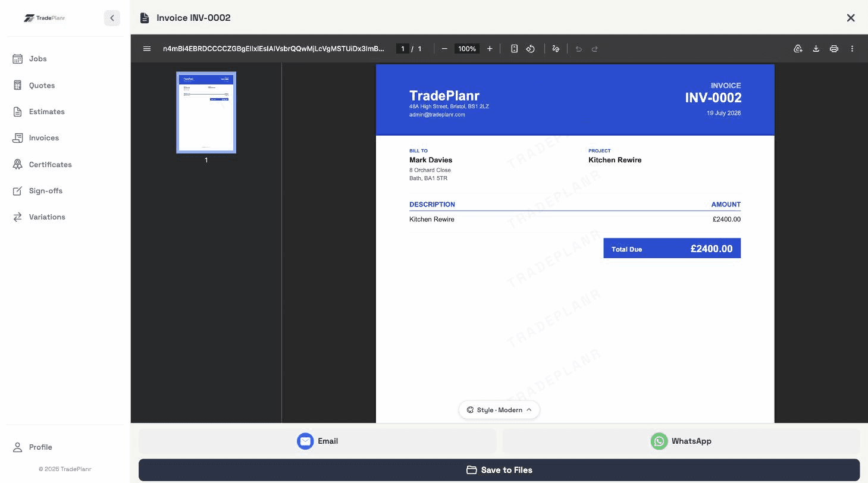This screenshot has height=483, width=868.
Task: Click the undo arrow in PDF toolbar
Action: coord(578,49)
